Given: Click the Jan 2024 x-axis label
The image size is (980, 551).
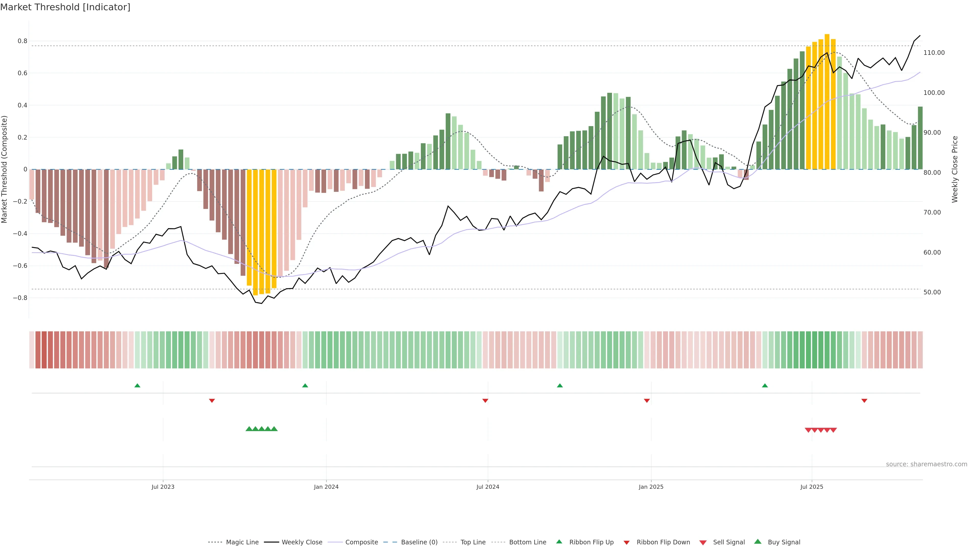Looking at the screenshot, I should (326, 487).
